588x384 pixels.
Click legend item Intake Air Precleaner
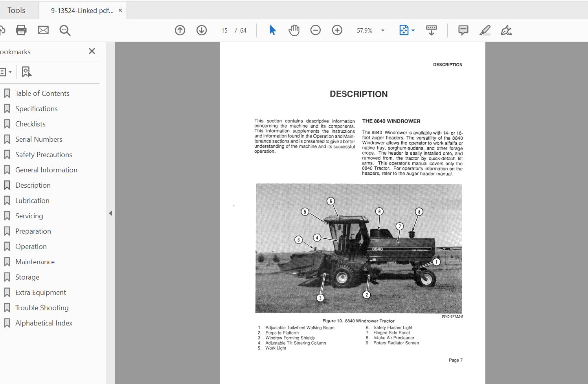point(394,338)
